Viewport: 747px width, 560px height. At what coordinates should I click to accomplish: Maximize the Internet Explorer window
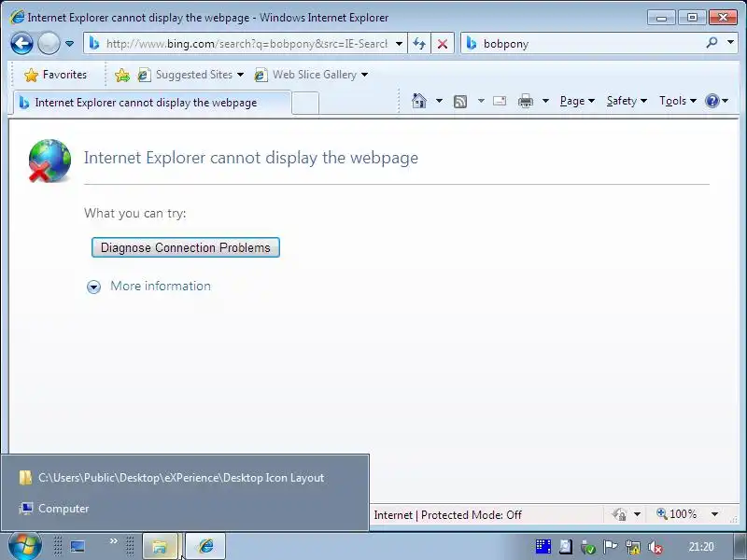tap(692, 18)
